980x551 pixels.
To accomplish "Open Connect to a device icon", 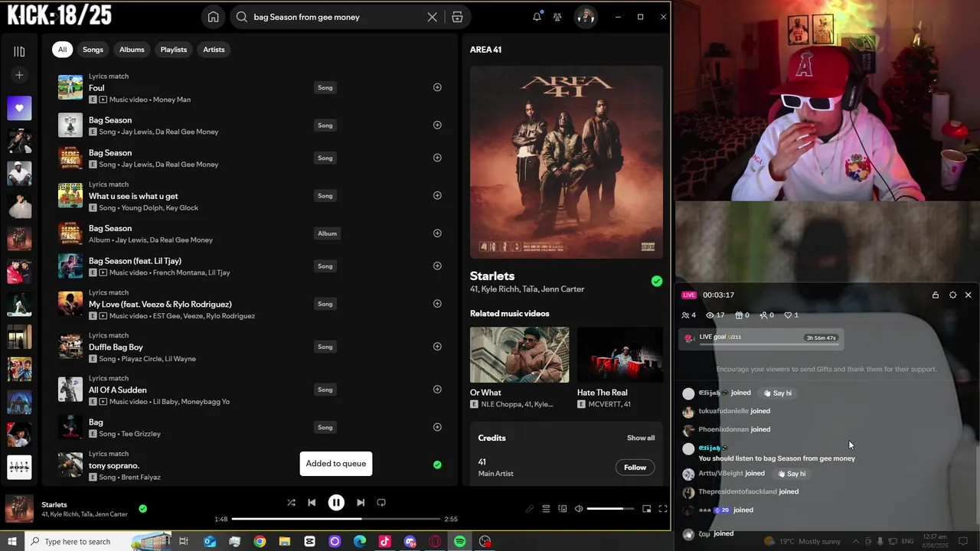I will pyautogui.click(x=563, y=509).
